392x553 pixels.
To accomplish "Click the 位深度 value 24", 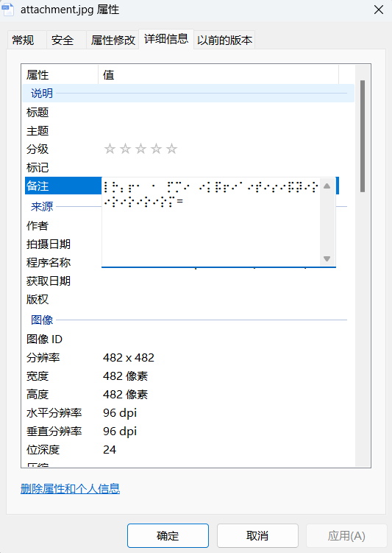I will [110, 450].
